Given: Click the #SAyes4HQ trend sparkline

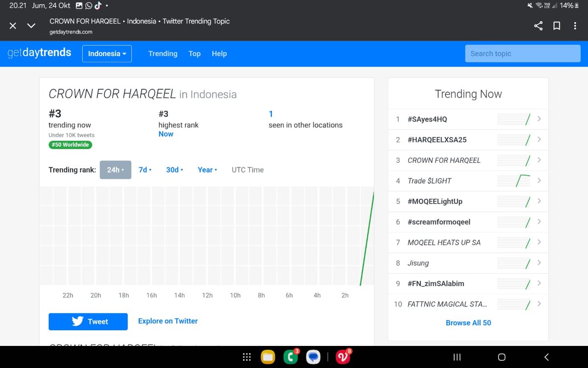Looking at the screenshot, I should coord(514,119).
